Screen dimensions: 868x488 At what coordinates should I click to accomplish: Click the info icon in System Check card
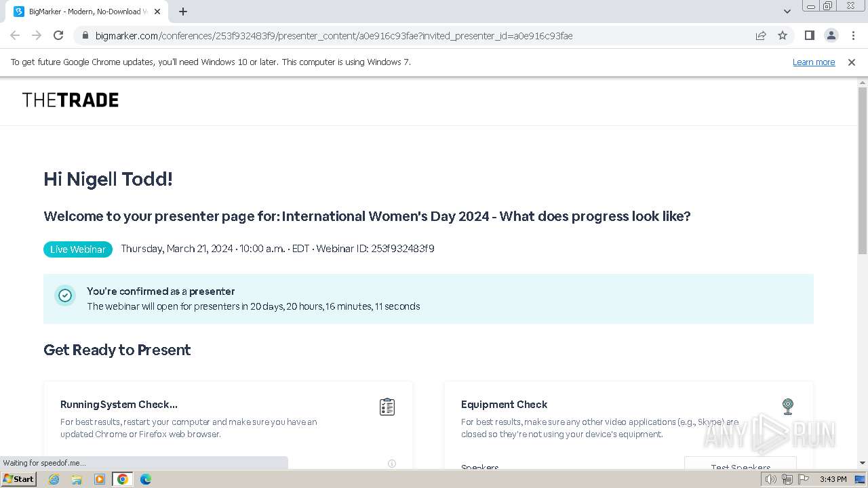click(x=392, y=464)
